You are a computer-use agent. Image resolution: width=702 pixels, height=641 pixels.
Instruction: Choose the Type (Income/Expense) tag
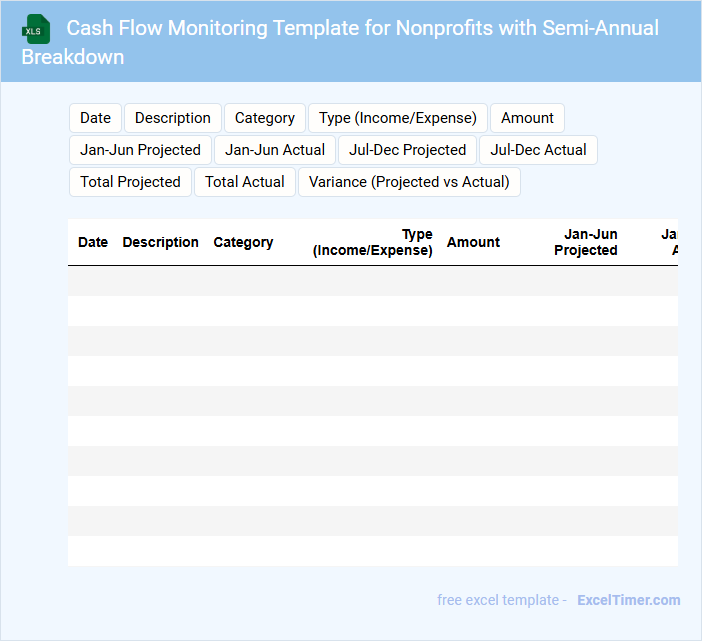coord(398,118)
